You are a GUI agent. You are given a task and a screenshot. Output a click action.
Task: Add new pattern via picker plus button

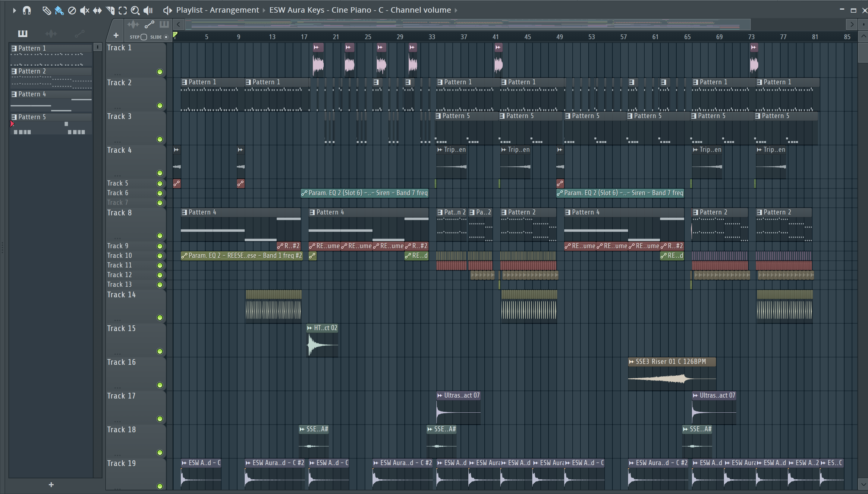click(51, 484)
